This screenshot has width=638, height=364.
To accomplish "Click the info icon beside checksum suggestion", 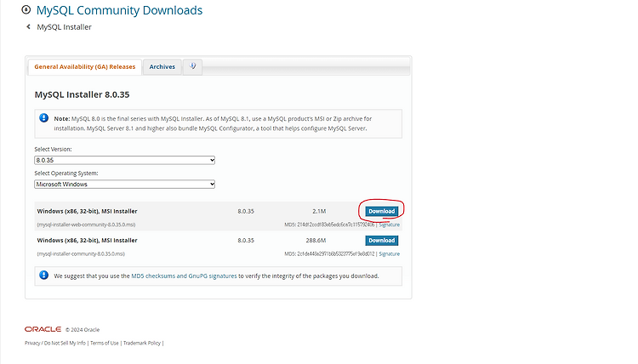I will coord(44,276).
